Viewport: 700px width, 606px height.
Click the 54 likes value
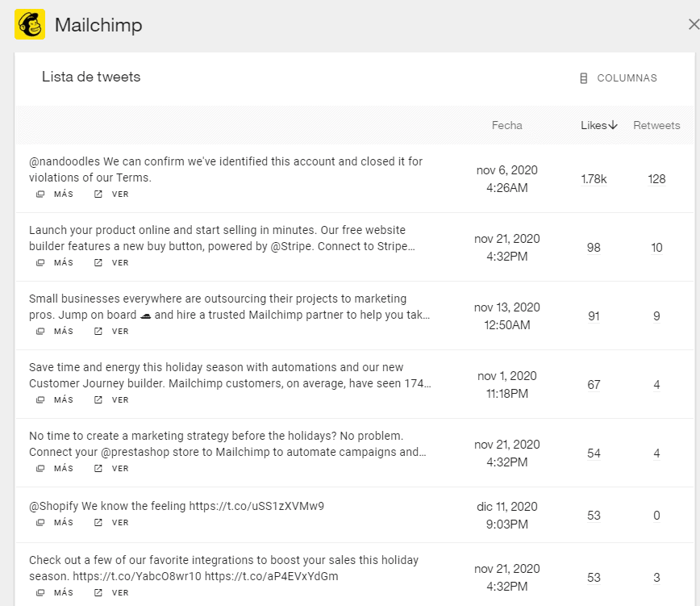(x=594, y=453)
